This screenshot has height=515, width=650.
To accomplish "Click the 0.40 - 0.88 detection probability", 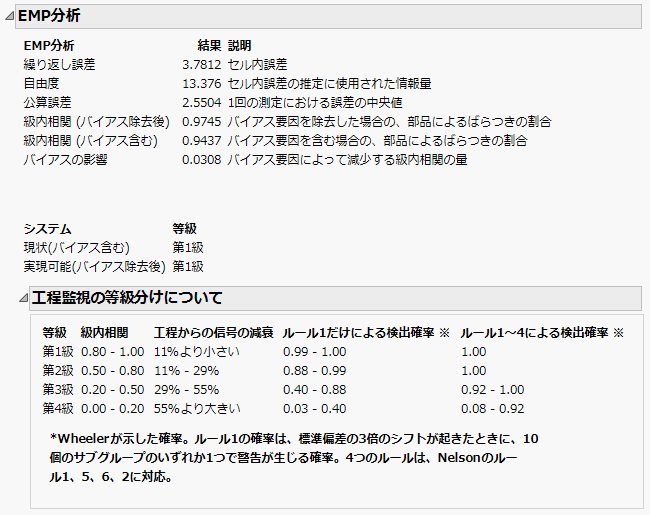I will pos(315,390).
